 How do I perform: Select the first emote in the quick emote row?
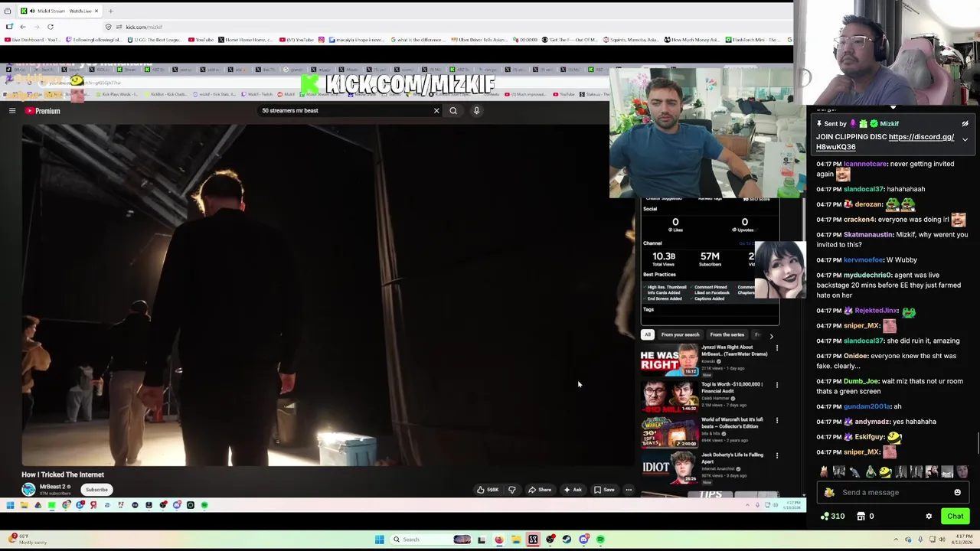pyautogui.click(x=824, y=472)
